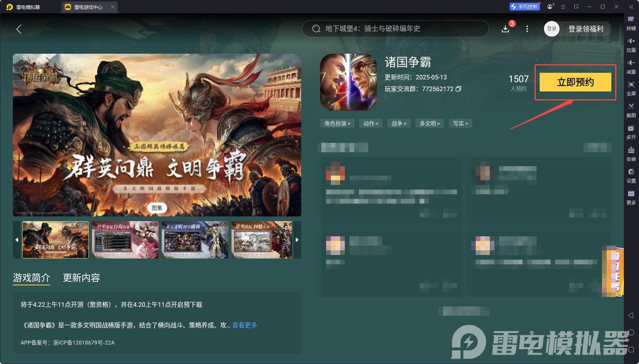Click 登录领福利 to sign in
Image resolution: width=639 pixels, height=364 pixels.
tap(586, 29)
